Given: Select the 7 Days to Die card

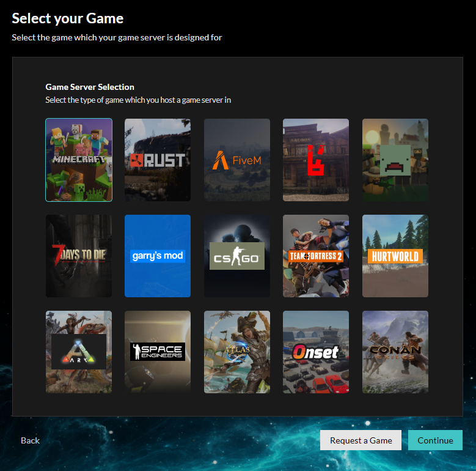Looking at the screenshot, I should 79,256.
